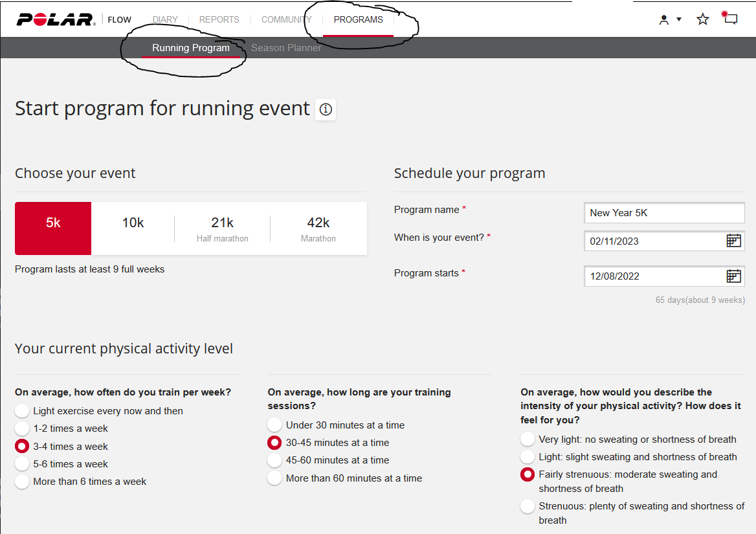756x534 pixels.
Task: Open the Community menu
Action: [286, 19]
